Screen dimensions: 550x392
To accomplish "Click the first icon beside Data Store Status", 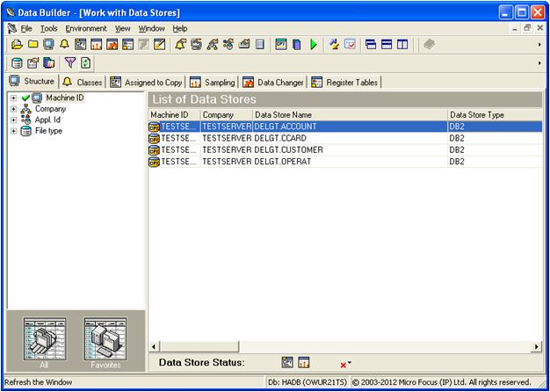I will 287,362.
